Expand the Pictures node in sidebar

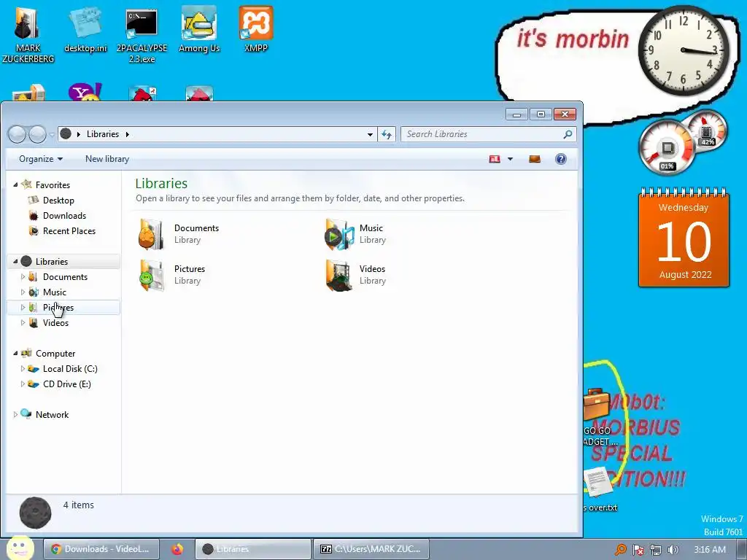[x=23, y=308]
